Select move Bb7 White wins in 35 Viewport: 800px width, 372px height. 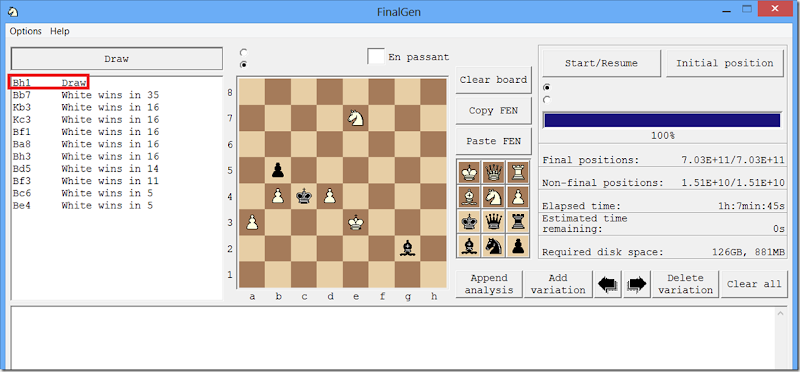[86, 95]
